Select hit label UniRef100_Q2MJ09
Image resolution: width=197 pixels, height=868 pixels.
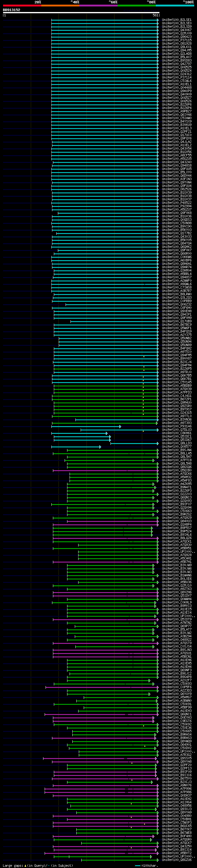coord(177,33)
